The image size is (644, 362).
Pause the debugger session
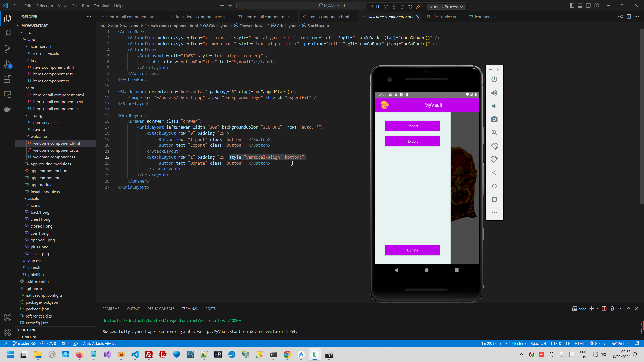378,7
